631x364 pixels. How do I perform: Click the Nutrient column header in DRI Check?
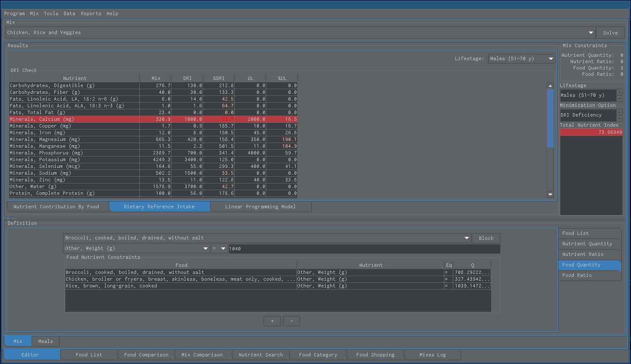(75, 78)
